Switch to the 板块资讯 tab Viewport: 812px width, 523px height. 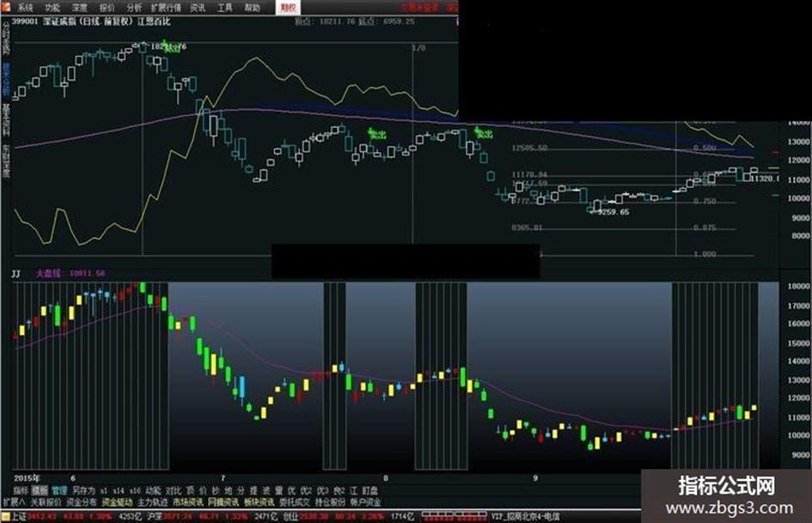pos(259,502)
